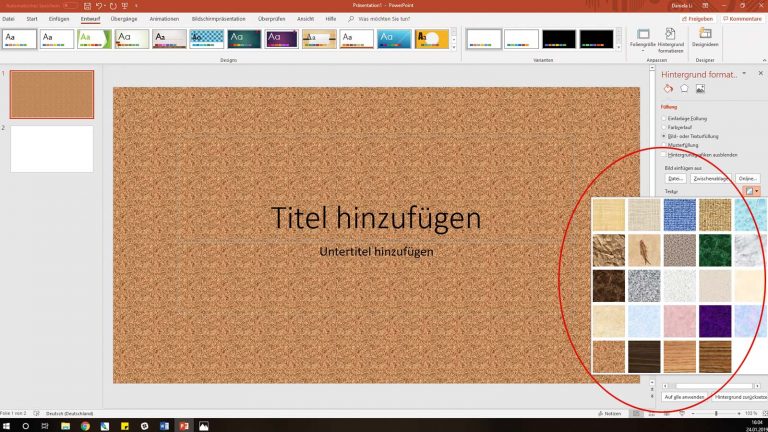
Task: Pick the blue woven fabric texture swatch
Action: (x=679, y=215)
